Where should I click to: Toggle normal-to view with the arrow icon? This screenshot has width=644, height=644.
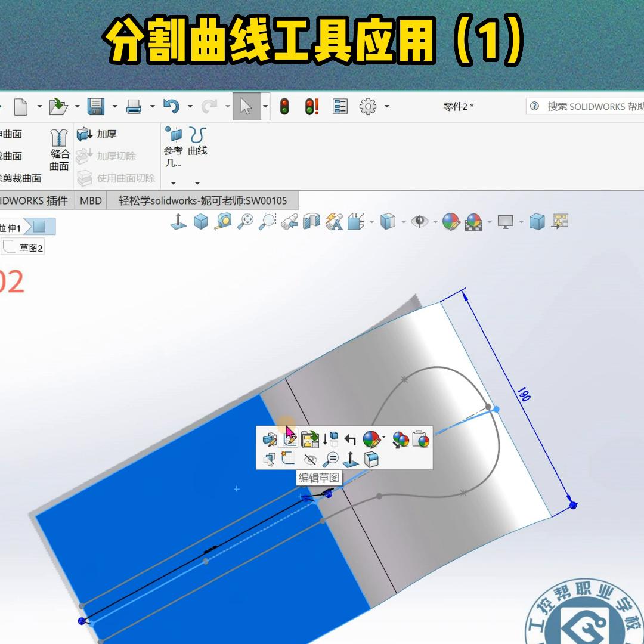click(x=351, y=458)
